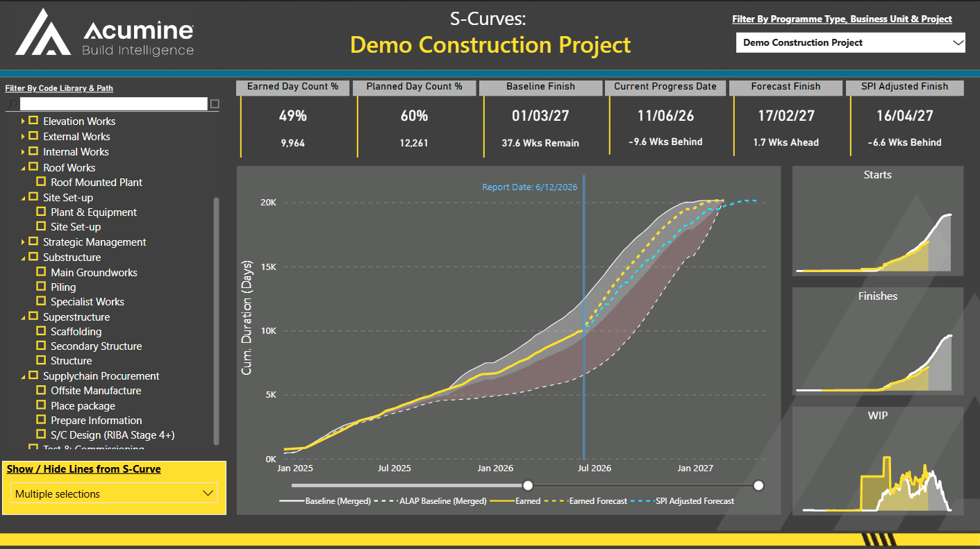Select the Planned Day Count % card header

click(414, 87)
